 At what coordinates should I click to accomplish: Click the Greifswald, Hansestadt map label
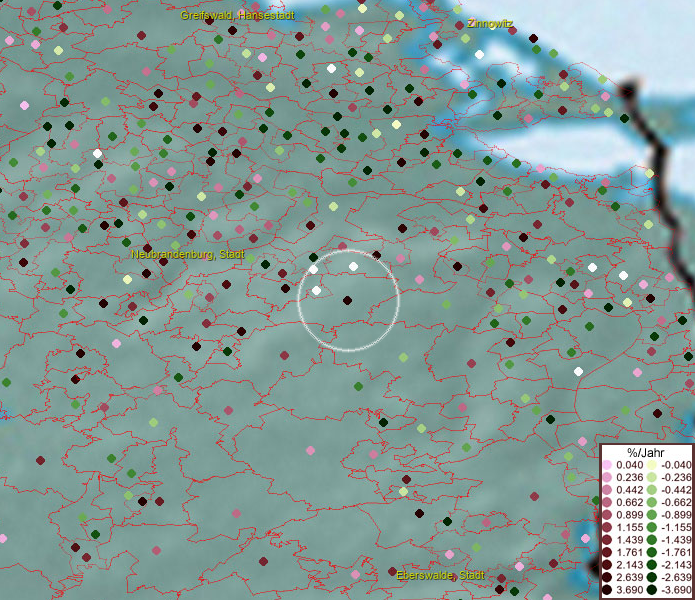click(237, 16)
